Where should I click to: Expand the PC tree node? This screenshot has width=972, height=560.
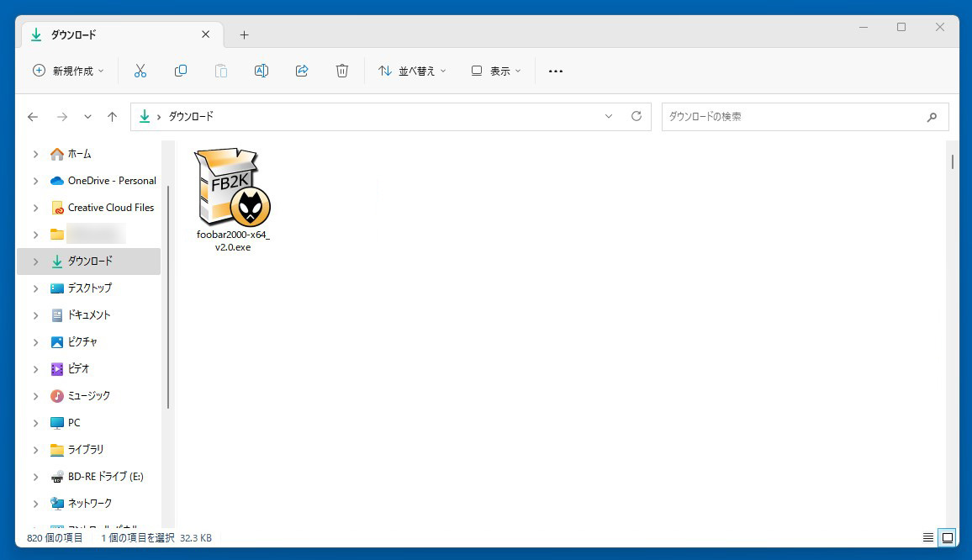(x=35, y=423)
